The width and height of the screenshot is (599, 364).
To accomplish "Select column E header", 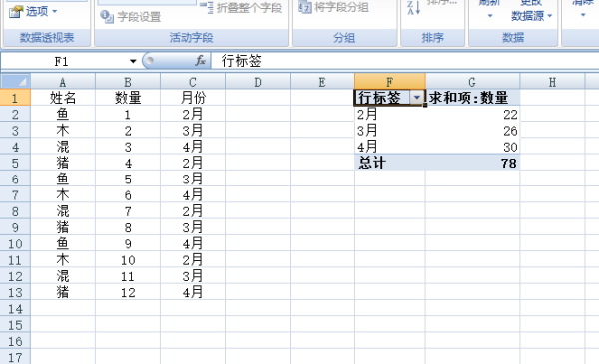I will (322, 82).
